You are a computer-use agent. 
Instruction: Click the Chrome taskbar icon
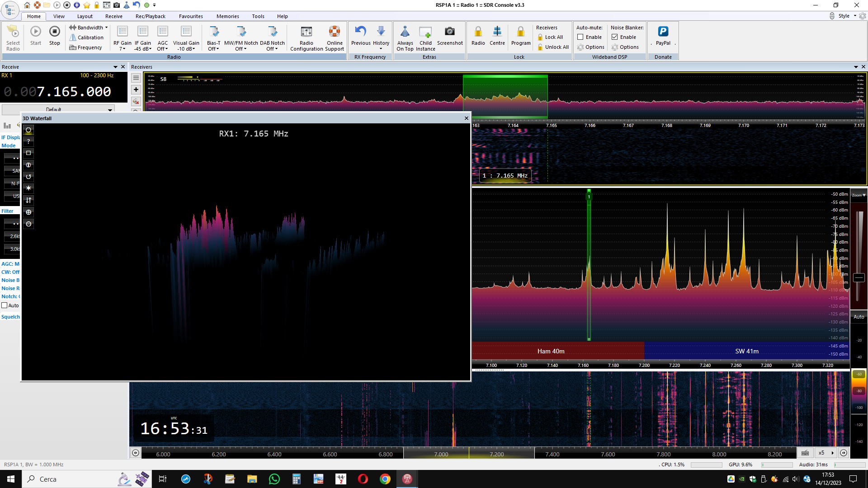[385, 479]
